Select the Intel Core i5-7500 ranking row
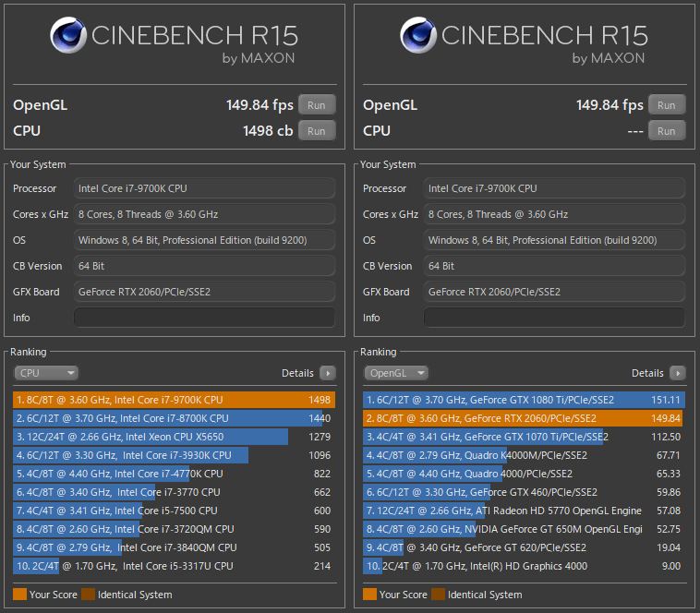The height and width of the screenshot is (613, 700). (x=175, y=511)
